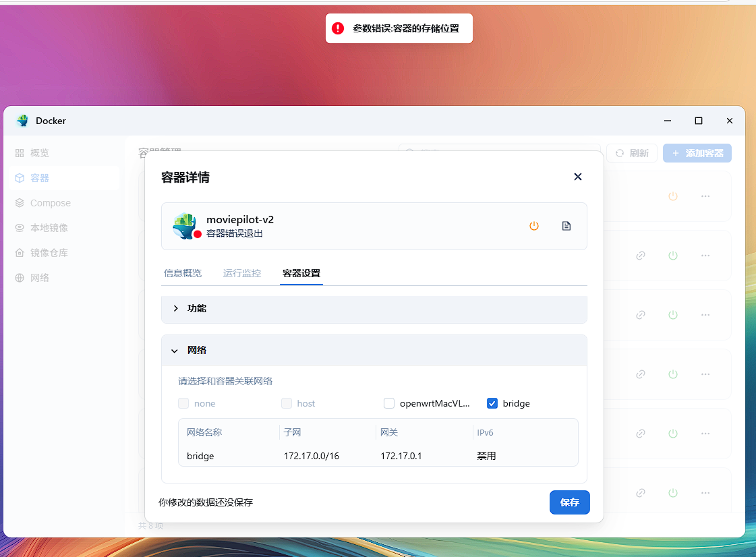The image size is (756, 557).
Task: Click the 保存 button
Action: click(569, 502)
